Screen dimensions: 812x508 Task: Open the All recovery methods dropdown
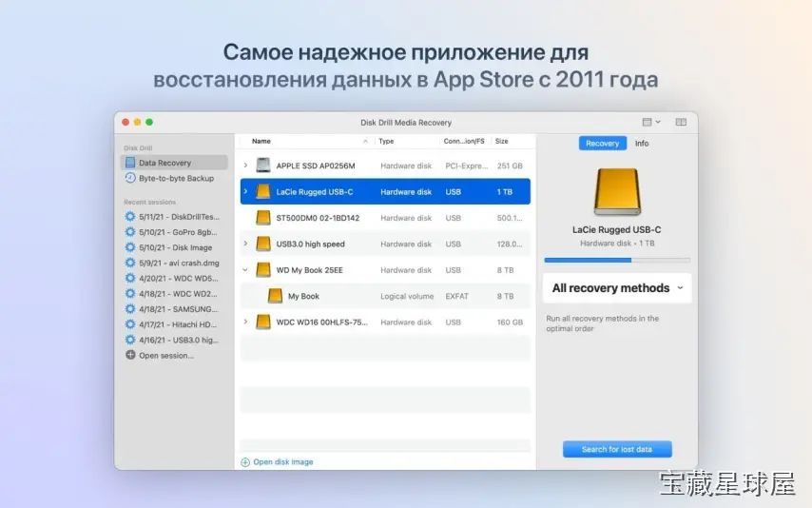click(x=617, y=287)
